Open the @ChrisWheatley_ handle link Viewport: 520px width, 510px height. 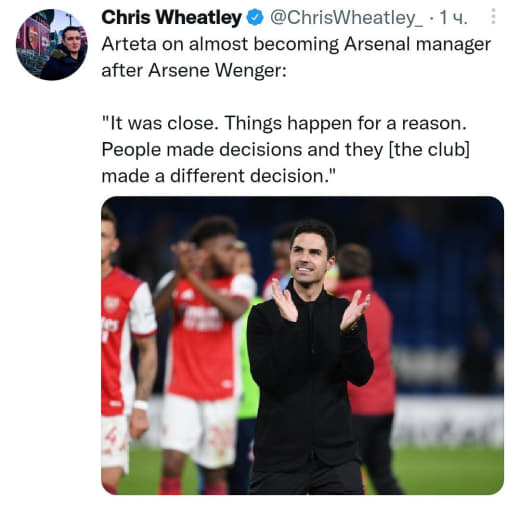(x=346, y=18)
